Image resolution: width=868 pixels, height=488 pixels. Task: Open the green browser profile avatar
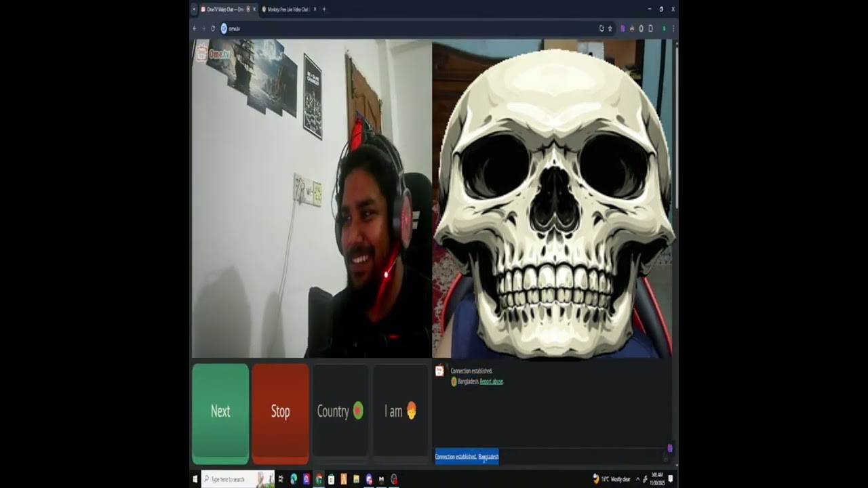click(664, 28)
